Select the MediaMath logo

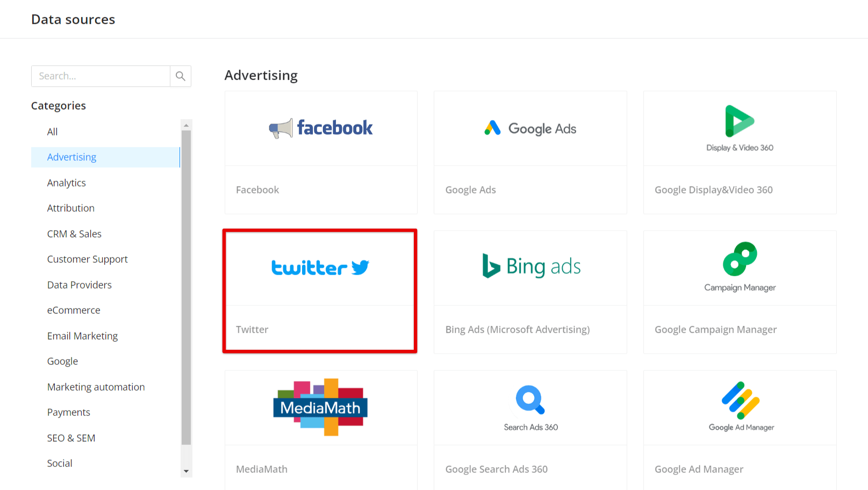[320, 407]
